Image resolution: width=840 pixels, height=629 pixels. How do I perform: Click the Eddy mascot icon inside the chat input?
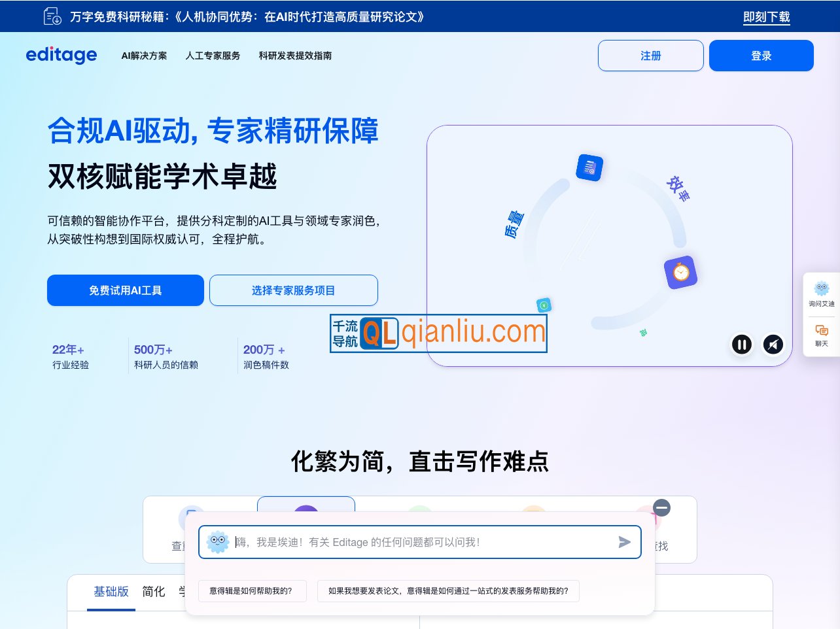click(218, 541)
